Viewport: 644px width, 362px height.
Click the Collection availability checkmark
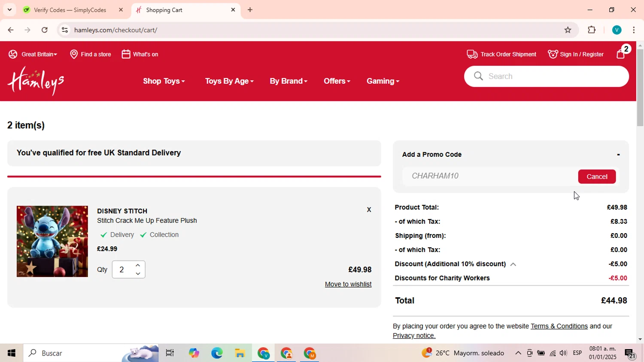[x=143, y=235]
